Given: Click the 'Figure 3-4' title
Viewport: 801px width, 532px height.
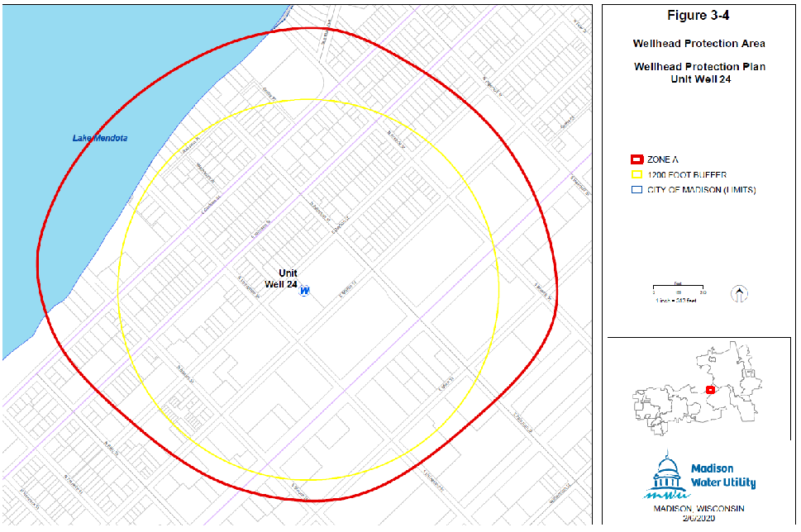Looking at the screenshot, I should click(698, 16).
